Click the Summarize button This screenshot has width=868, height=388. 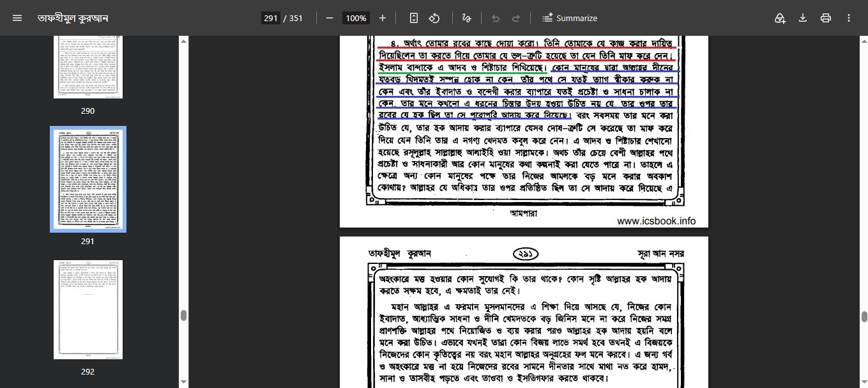pyautogui.click(x=570, y=18)
